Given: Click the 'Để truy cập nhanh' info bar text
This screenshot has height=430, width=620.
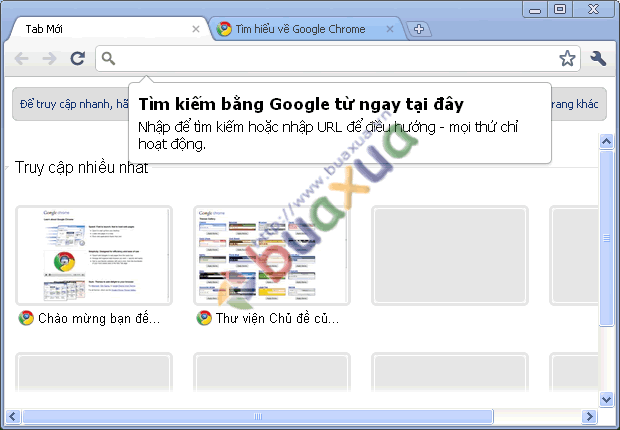Looking at the screenshot, I should pyautogui.click(x=74, y=104).
